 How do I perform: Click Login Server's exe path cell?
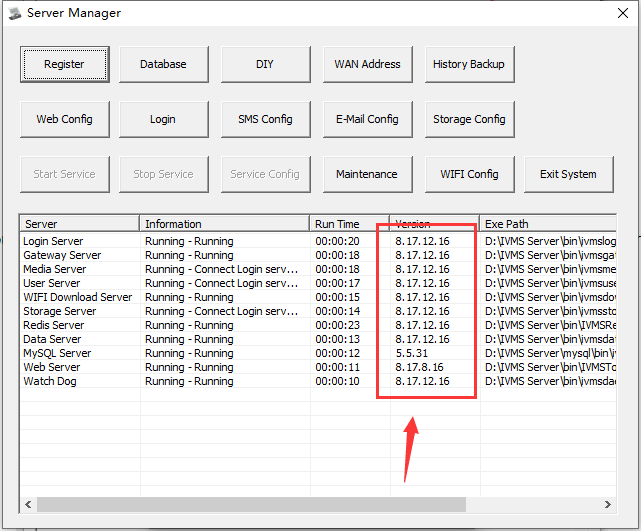(550, 241)
